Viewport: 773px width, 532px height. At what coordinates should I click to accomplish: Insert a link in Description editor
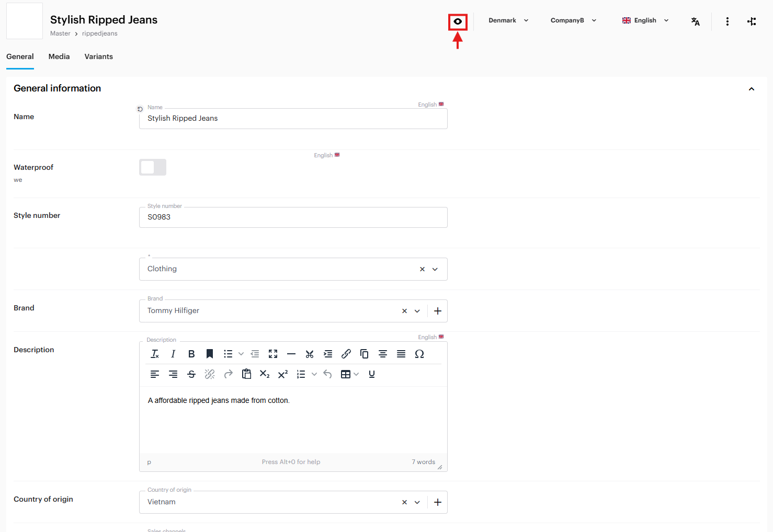(346, 354)
